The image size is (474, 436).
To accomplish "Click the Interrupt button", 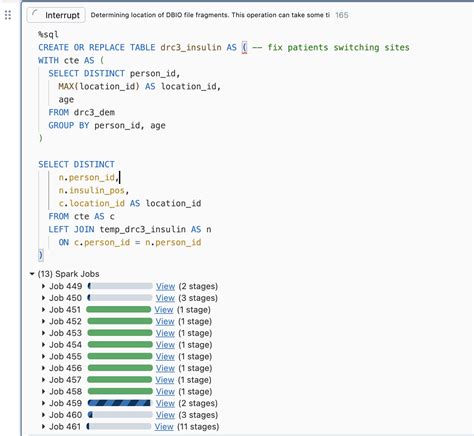I will (56, 15).
